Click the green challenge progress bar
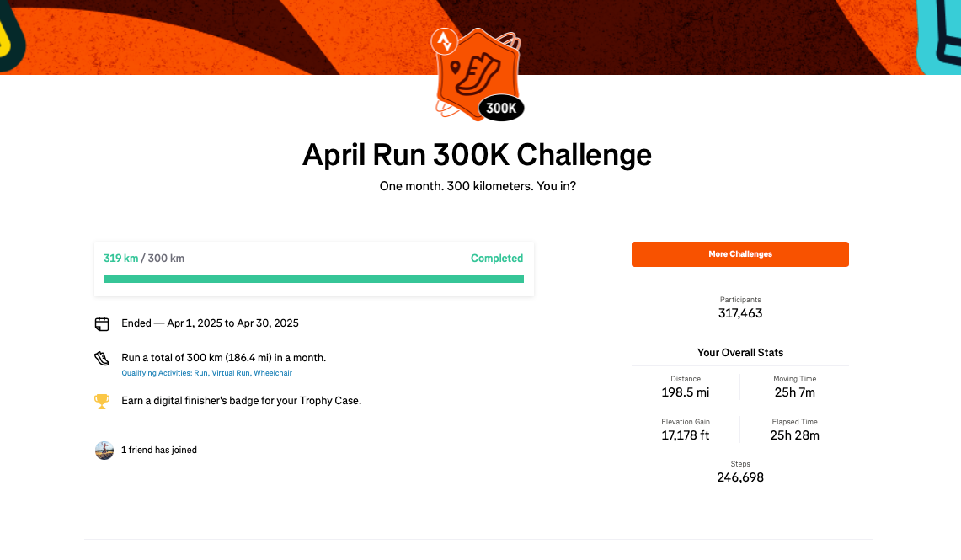Screen dimensions: 961x560 pyautogui.click(x=313, y=279)
